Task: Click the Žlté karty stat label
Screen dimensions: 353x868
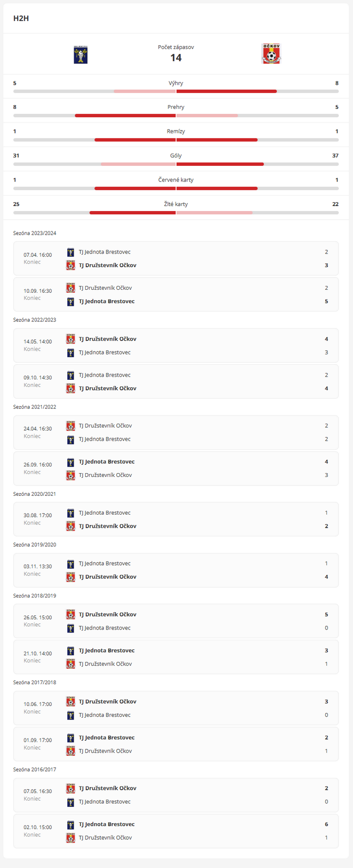Action: pos(176,204)
